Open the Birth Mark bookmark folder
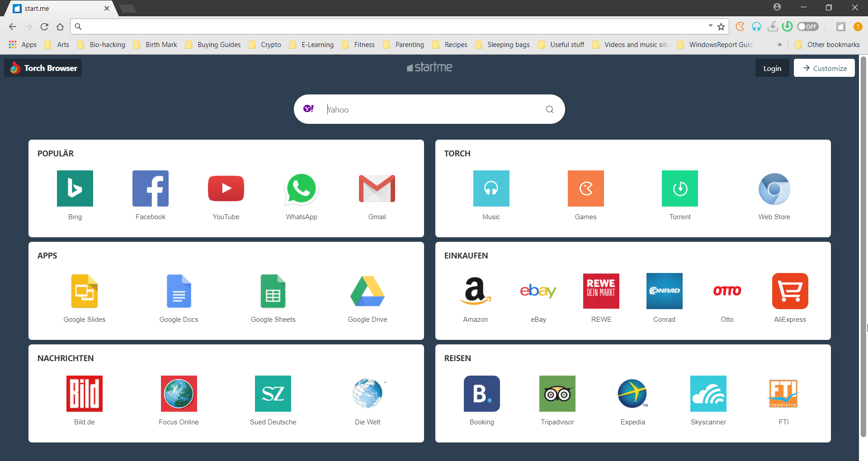The image size is (868, 461). (155, 45)
